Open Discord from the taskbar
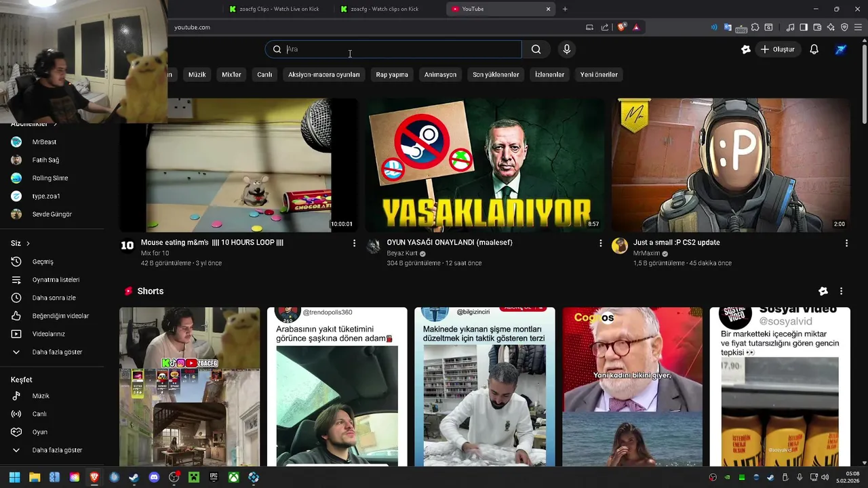868x488 pixels. [154, 477]
